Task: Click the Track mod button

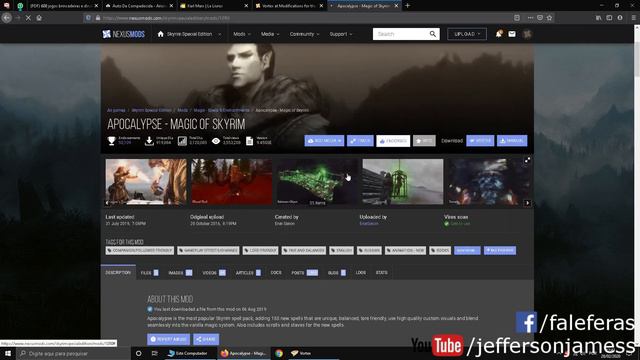Action: (x=360, y=141)
